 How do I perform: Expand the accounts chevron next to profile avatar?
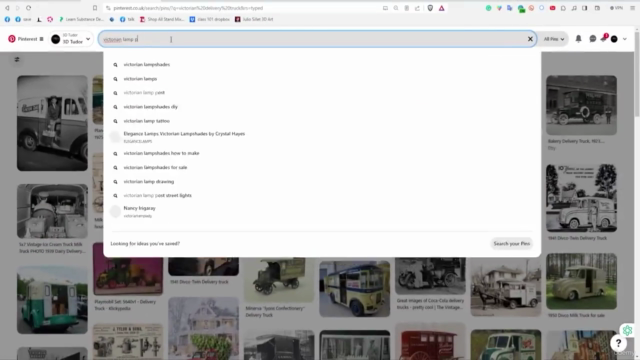(624, 39)
